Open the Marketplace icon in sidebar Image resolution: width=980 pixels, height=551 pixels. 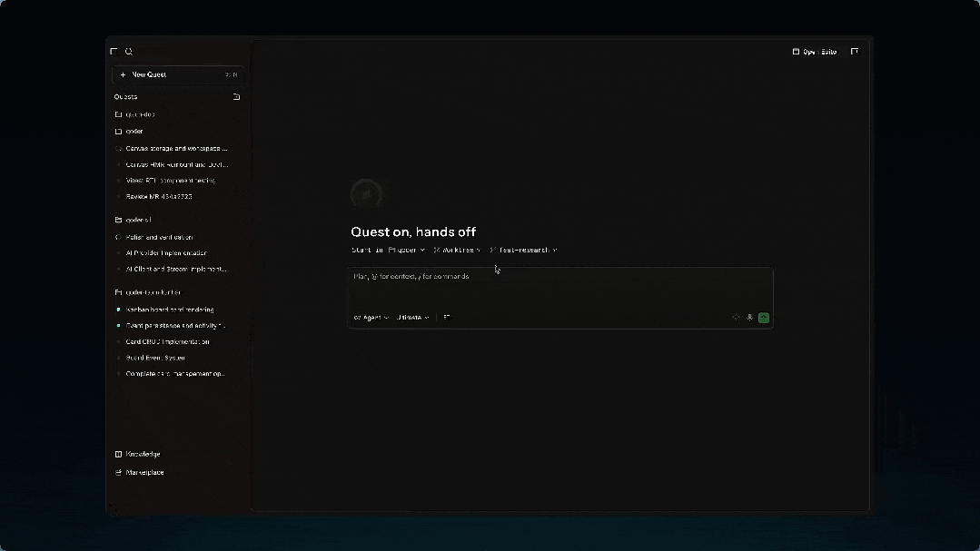[x=118, y=472]
